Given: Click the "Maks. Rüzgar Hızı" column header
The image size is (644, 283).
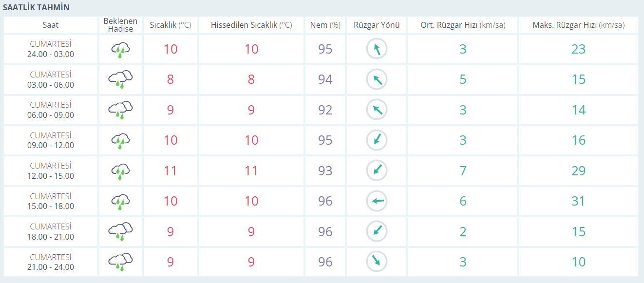Looking at the screenshot, I should coord(578,25).
